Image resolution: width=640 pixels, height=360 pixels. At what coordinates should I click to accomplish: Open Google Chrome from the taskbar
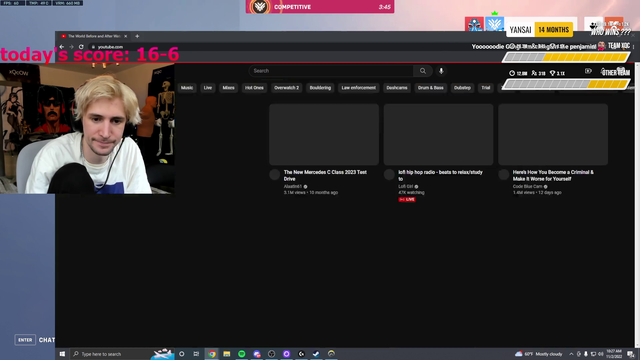[212, 354]
